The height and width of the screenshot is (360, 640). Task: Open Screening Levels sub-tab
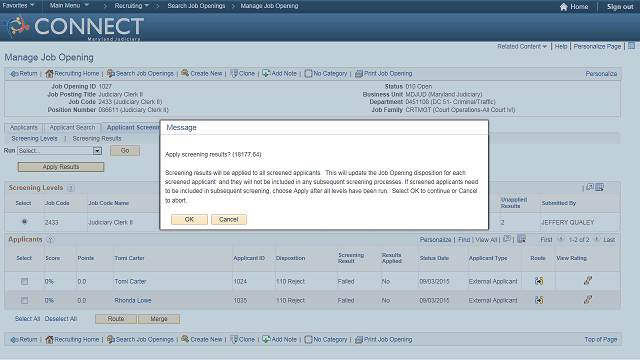(x=34, y=139)
